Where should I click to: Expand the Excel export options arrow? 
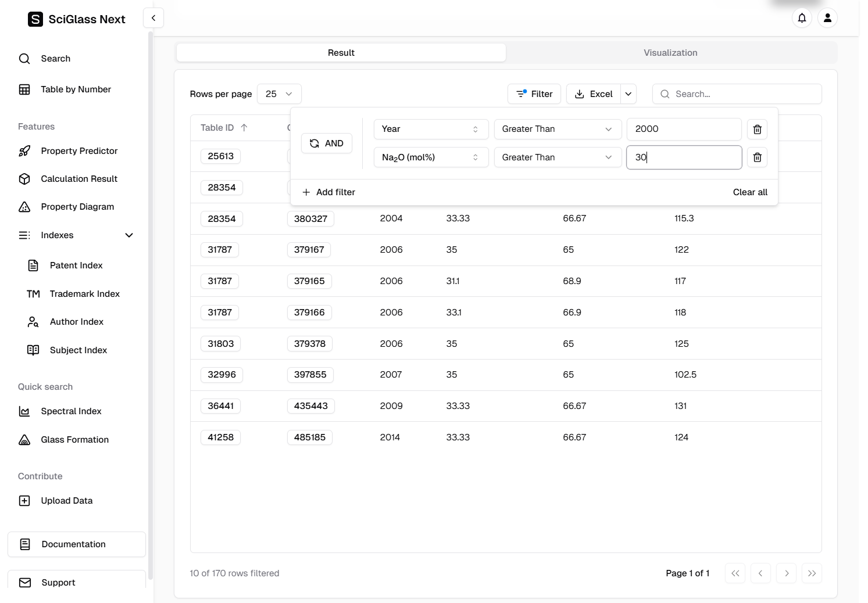[628, 94]
